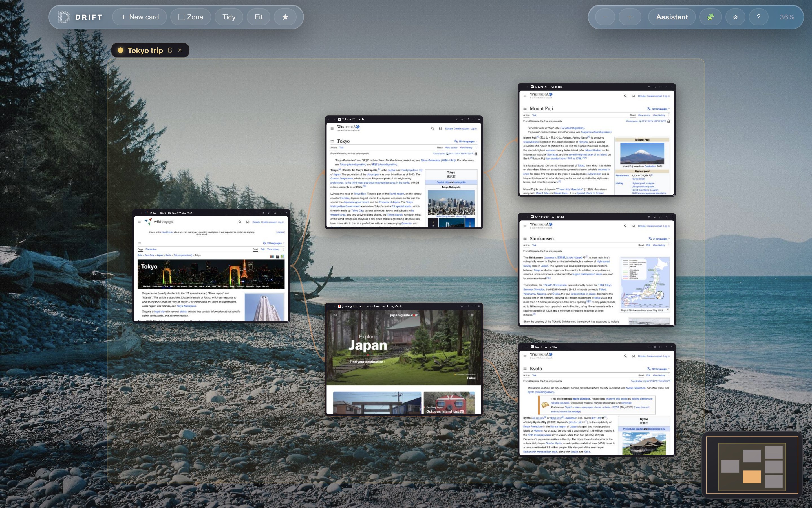812x508 pixels.
Task: Expand 263 languages dropdown on Tokyo page
Action: pyautogui.click(x=466, y=141)
